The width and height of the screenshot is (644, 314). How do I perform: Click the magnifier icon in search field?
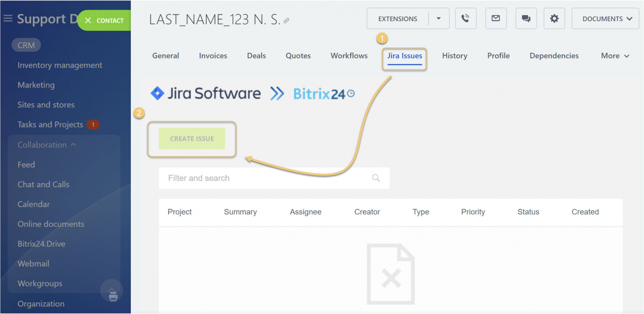tap(376, 178)
